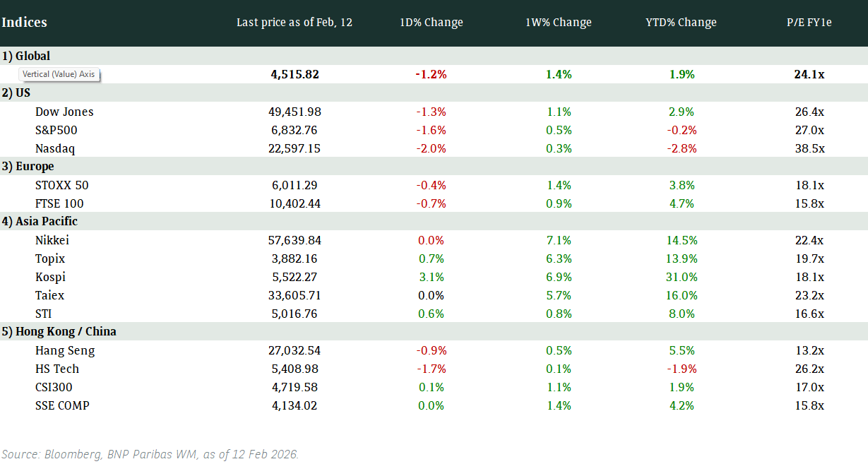Viewport: 868px width, 464px height.
Task: Click the 3) Europe section heading
Action: (28, 167)
